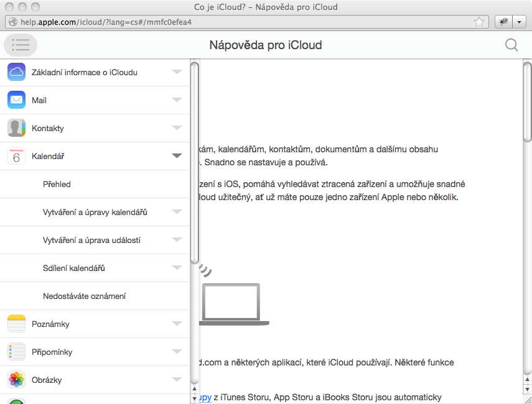This screenshot has height=404, width=532.
Task: Expand the Poznámky section arrow
Action: (x=177, y=323)
